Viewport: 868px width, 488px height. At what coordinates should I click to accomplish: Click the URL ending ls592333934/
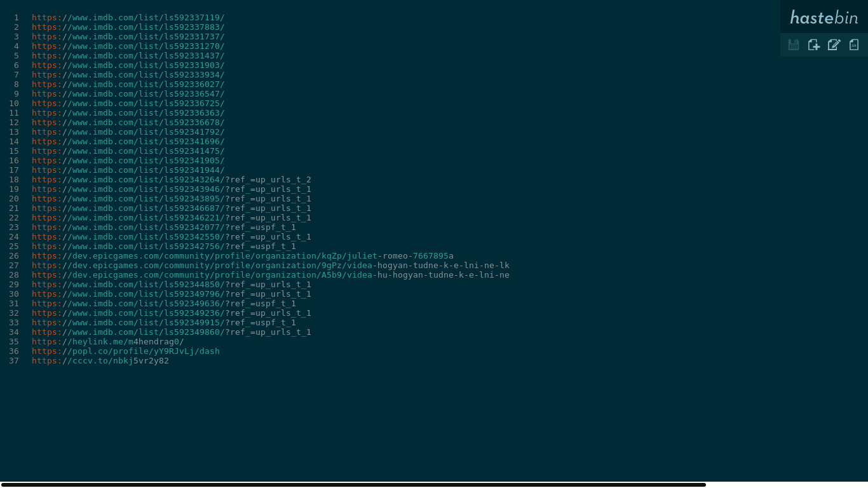click(x=128, y=75)
